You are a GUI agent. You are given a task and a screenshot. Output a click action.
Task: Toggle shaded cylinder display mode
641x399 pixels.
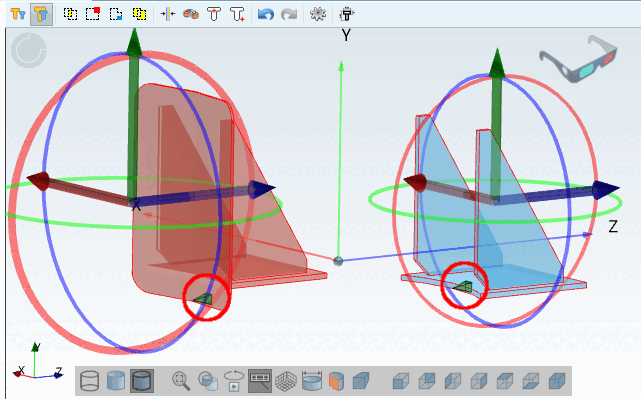(x=116, y=381)
